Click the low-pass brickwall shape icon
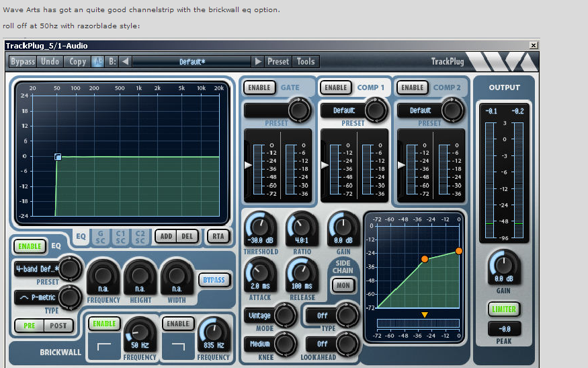Screen dimensions: 588x368 (178, 346)
